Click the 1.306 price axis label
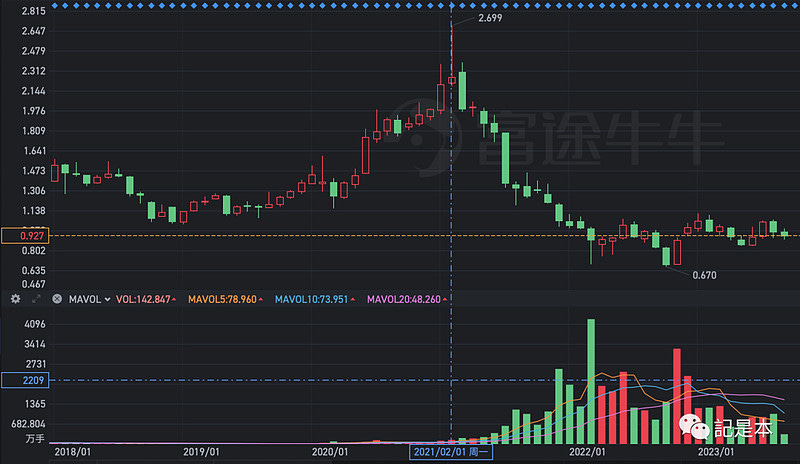Image resolution: width=800 pixels, height=464 pixels. [x=34, y=190]
